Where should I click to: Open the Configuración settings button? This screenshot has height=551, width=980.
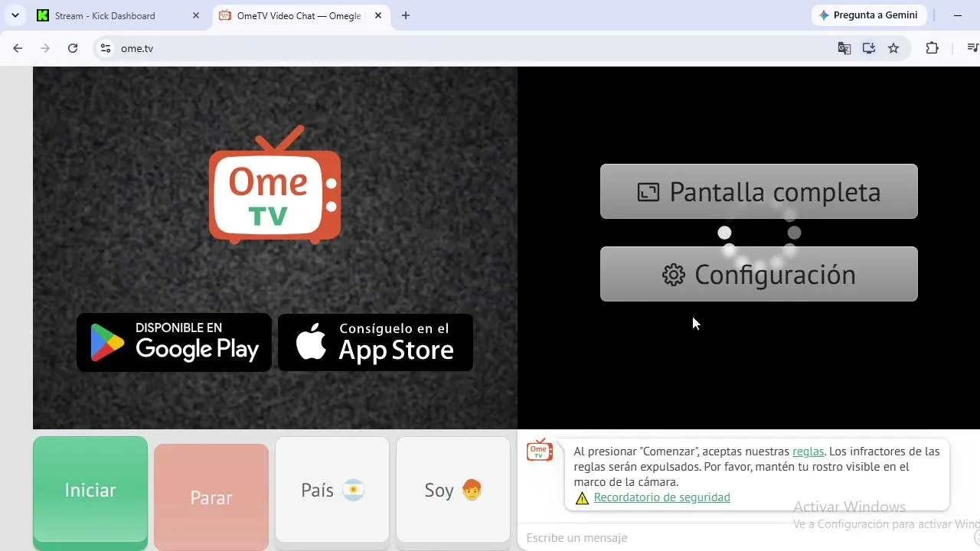tap(759, 274)
